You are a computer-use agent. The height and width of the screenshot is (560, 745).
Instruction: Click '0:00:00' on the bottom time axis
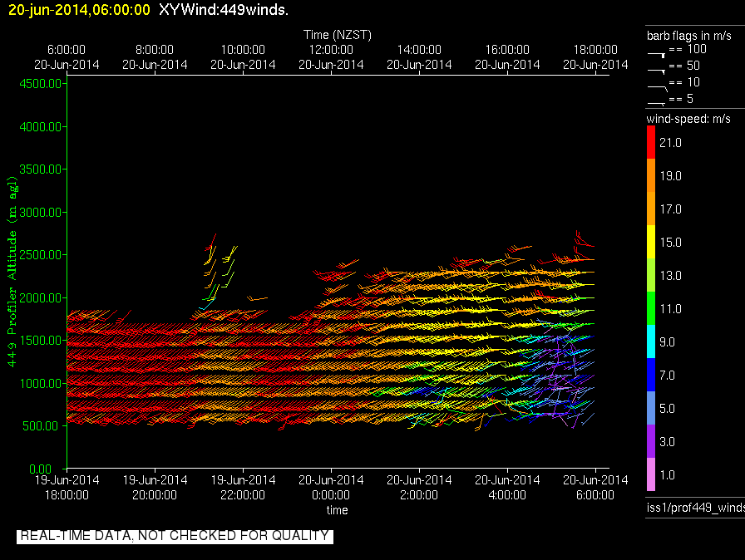[x=331, y=495]
